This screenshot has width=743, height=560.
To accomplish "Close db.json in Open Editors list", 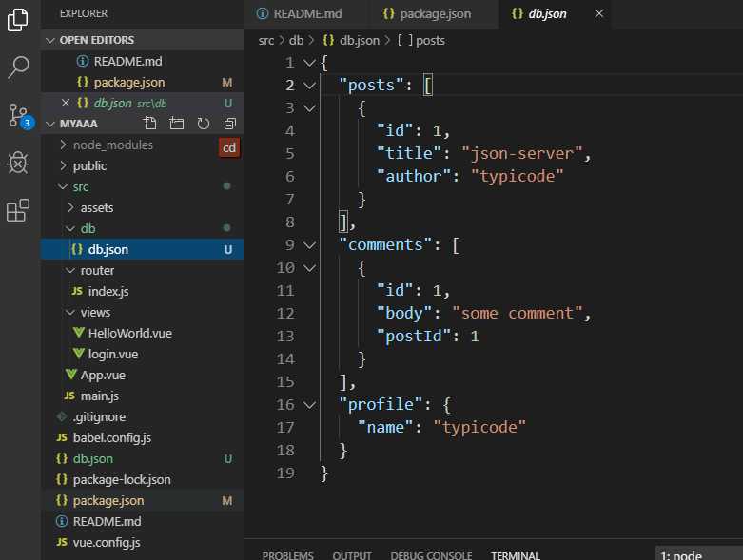I will pyautogui.click(x=66, y=103).
